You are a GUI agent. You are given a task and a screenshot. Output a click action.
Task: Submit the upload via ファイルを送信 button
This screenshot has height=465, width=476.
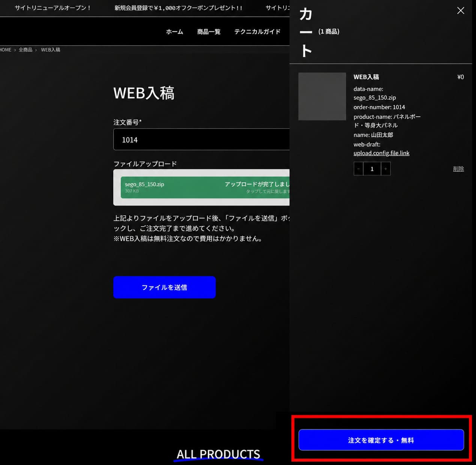164,287
